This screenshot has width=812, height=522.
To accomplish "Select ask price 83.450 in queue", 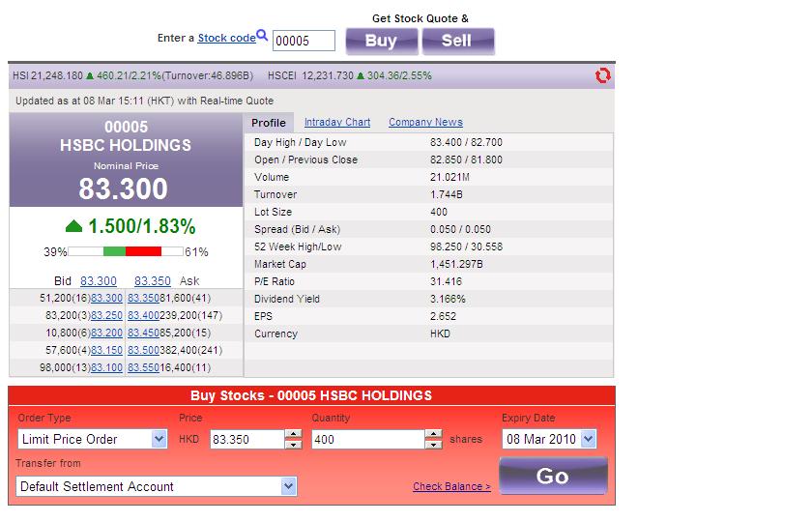I will click(x=143, y=333).
